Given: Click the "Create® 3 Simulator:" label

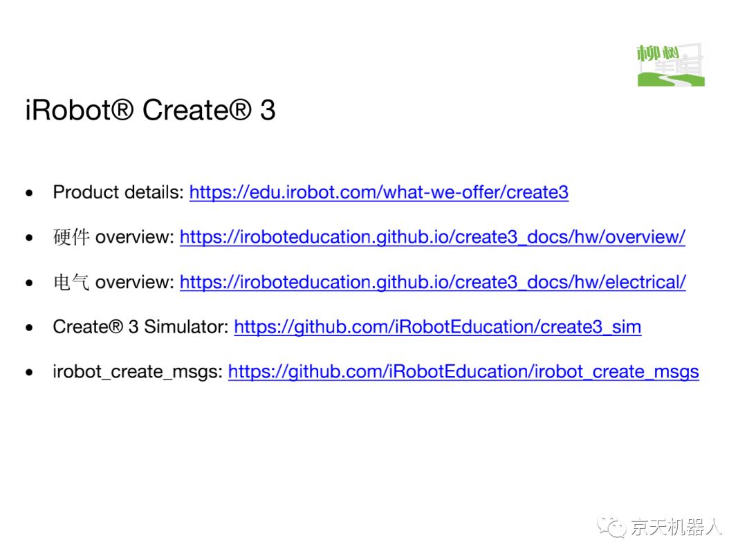Looking at the screenshot, I should [140, 326].
